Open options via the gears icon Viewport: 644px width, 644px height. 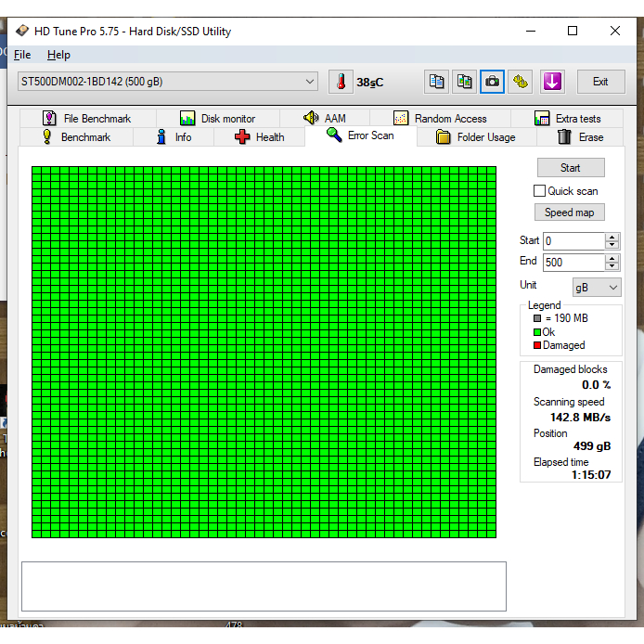click(521, 82)
